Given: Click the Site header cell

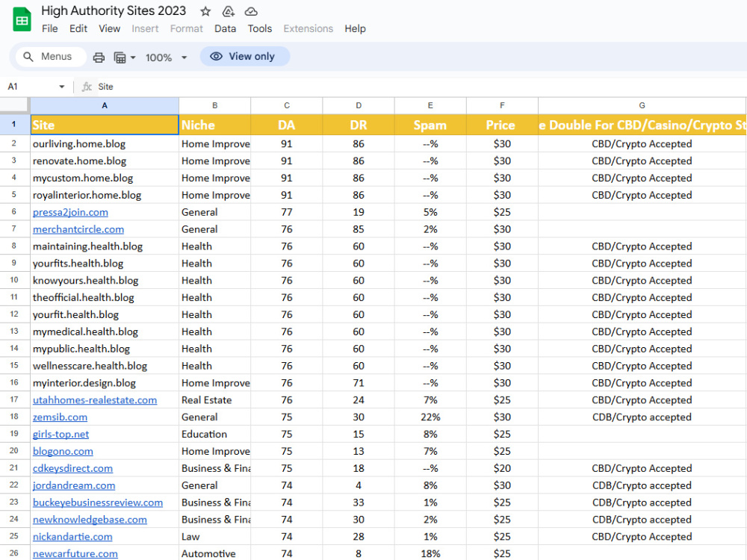Looking at the screenshot, I should coord(105,125).
